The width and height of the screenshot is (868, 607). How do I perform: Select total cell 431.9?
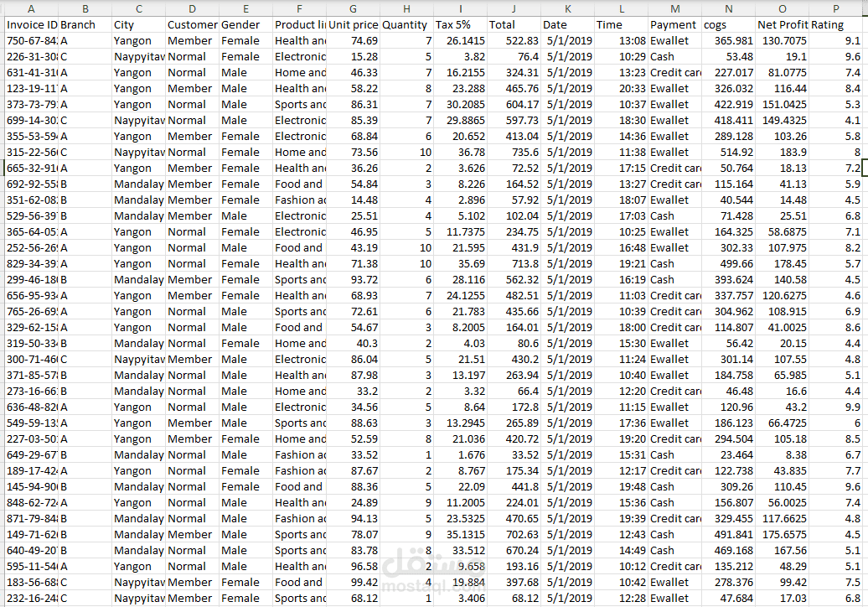[x=514, y=248]
